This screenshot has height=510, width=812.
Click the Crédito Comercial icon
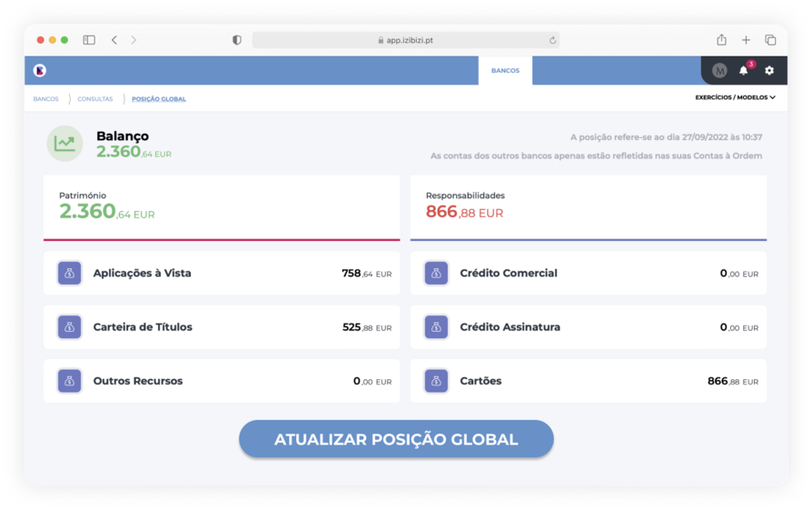tap(436, 273)
